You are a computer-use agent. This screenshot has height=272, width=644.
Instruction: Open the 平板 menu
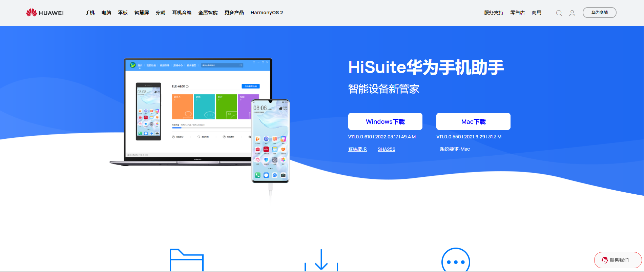pos(123,13)
